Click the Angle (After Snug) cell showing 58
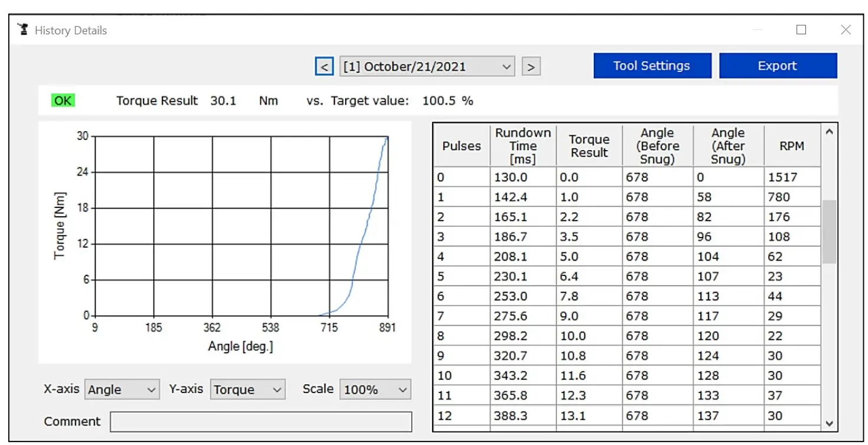Image resolution: width=868 pixels, height=445 pixels. 729,197
